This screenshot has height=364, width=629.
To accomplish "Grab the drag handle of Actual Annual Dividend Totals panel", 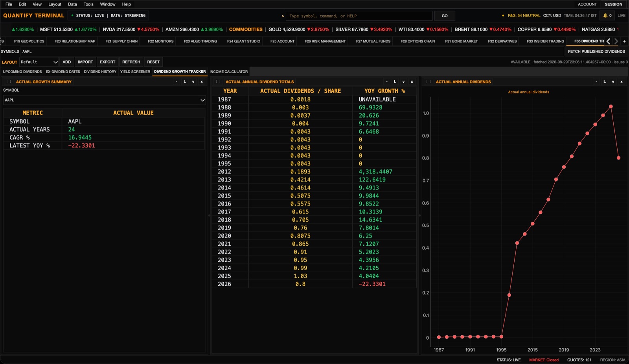I will 218,82.
